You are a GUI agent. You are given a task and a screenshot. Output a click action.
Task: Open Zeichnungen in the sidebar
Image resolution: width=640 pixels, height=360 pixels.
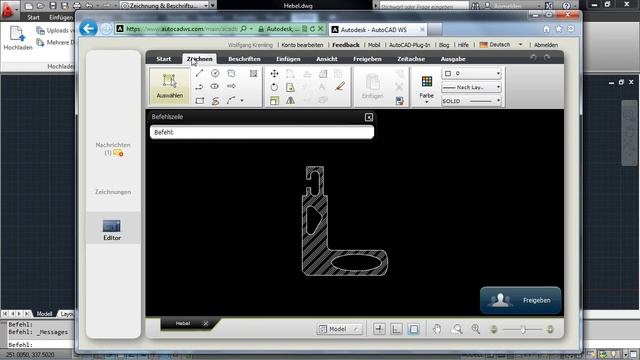113,192
